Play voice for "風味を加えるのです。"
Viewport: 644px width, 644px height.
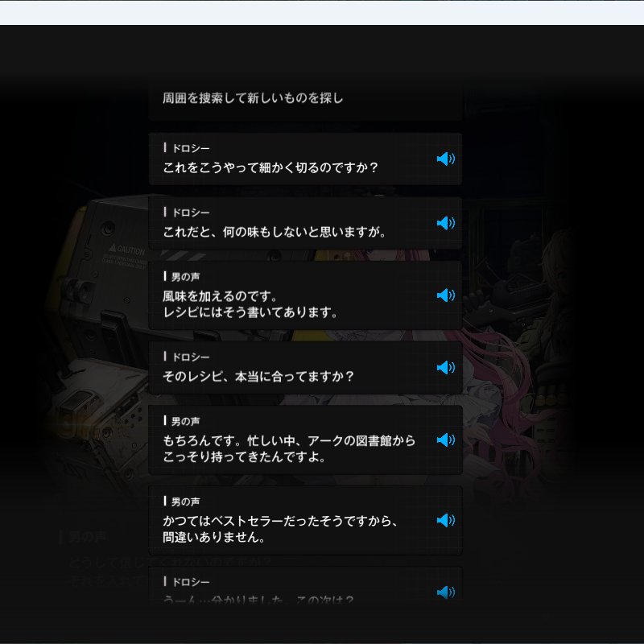click(x=446, y=295)
